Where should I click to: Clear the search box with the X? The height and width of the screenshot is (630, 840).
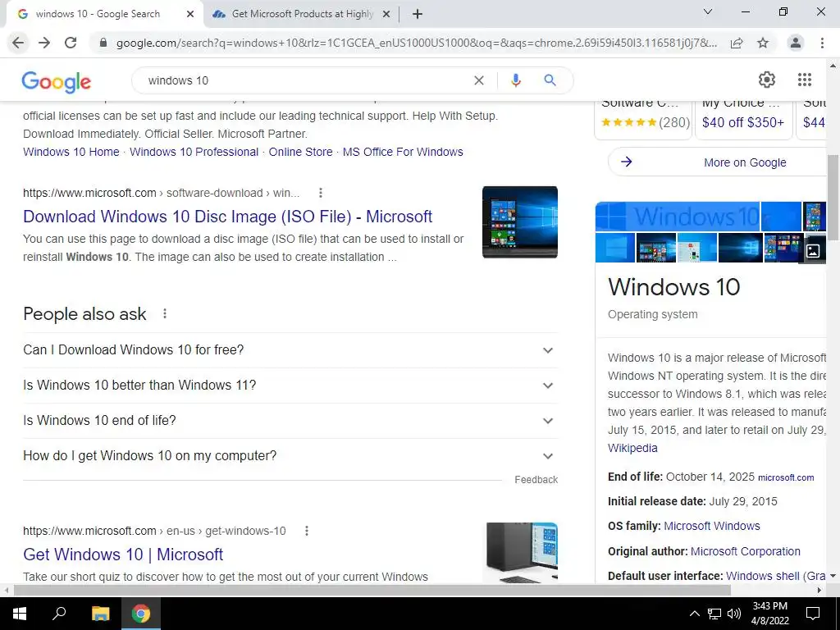point(479,80)
